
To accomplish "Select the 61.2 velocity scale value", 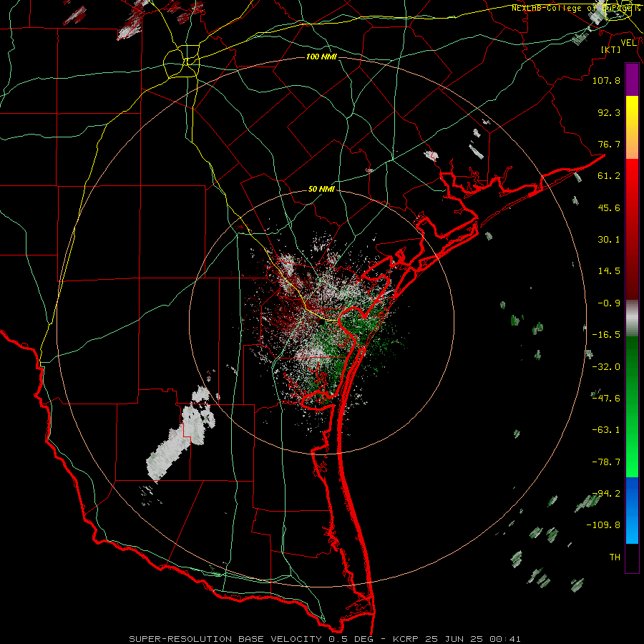I will point(609,176).
